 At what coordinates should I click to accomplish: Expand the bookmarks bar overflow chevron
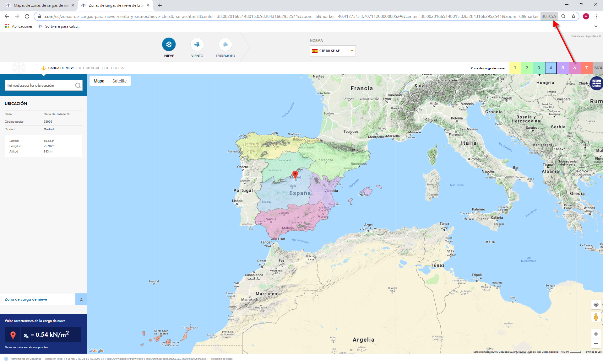pyautogui.click(x=595, y=26)
